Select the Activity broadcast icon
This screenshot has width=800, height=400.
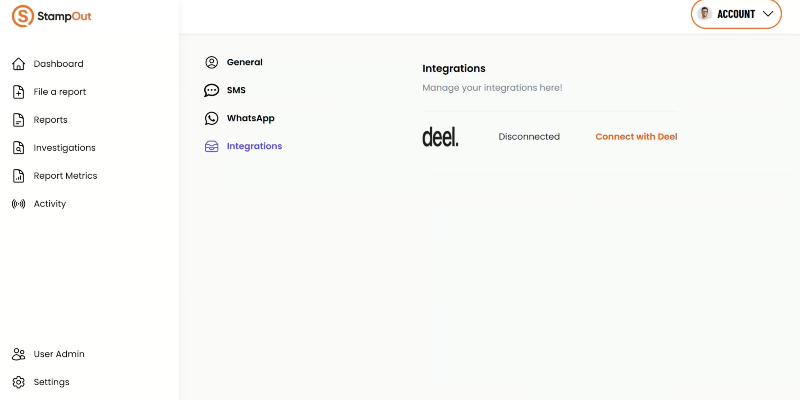18,204
